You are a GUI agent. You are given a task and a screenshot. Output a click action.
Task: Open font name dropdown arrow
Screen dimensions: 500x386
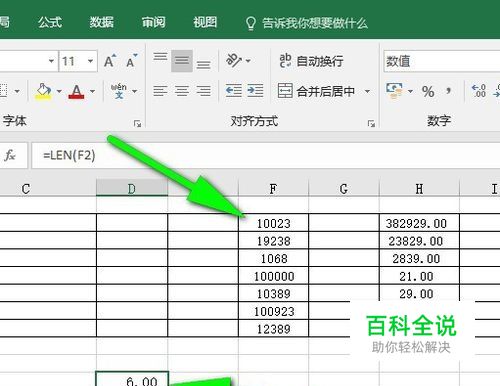pyautogui.click(x=51, y=61)
